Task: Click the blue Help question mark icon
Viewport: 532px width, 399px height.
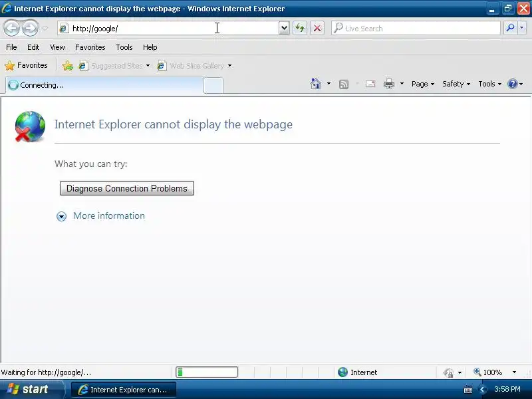Action: tap(512, 84)
